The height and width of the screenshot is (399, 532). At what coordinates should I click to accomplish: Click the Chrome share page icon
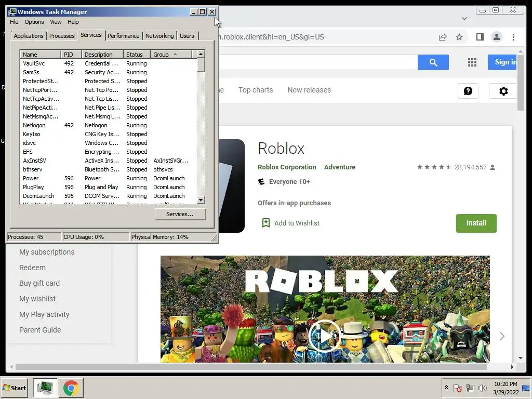pos(443,37)
